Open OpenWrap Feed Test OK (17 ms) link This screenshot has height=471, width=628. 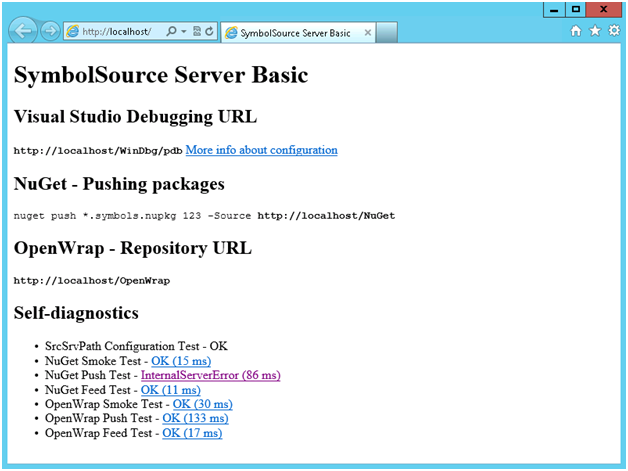[x=192, y=433]
